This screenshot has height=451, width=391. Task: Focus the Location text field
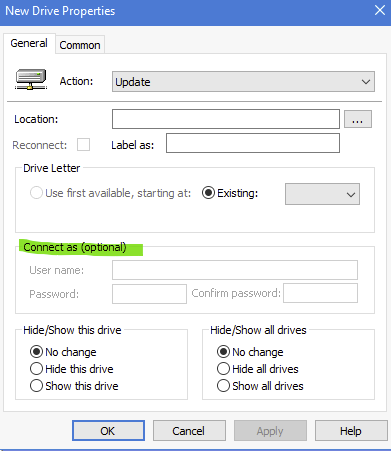tap(226, 119)
